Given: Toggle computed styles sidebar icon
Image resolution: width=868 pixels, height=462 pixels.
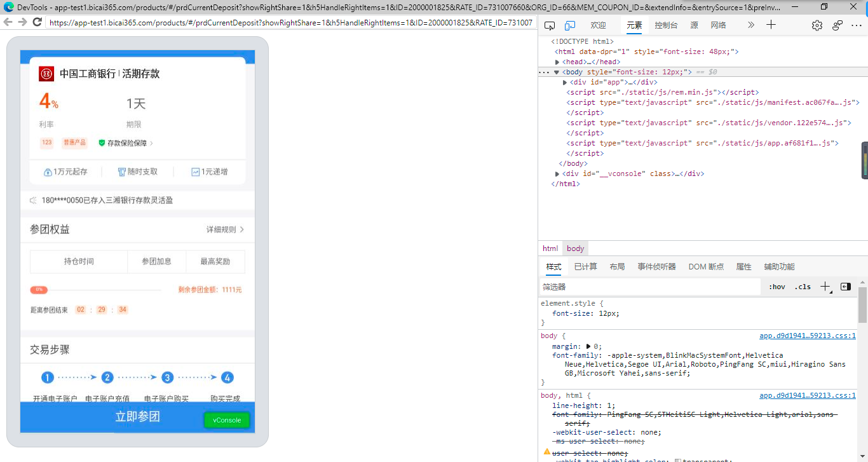Looking at the screenshot, I should click(845, 287).
